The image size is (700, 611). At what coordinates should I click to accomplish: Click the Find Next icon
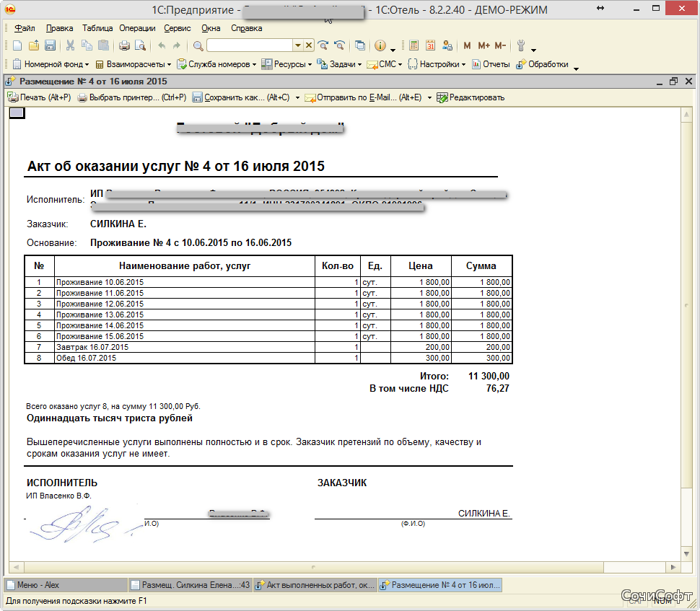click(x=323, y=45)
